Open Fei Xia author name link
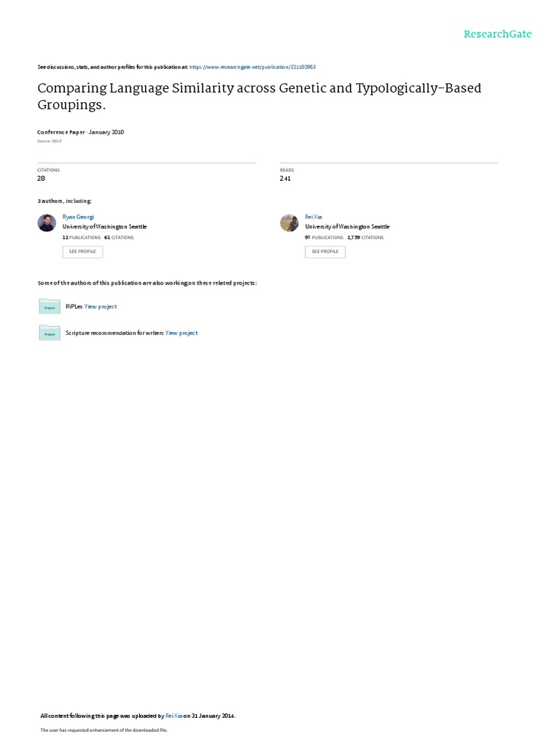Viewport: 560px width, 747px height. (314, 217)
